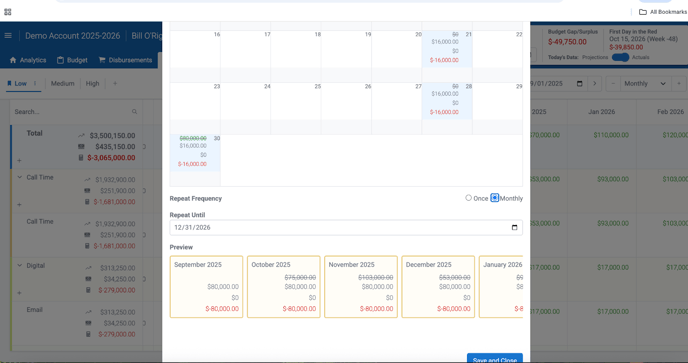Open the browser apps grid icon
The image size is (688, 363).
[x=7, y=12]
